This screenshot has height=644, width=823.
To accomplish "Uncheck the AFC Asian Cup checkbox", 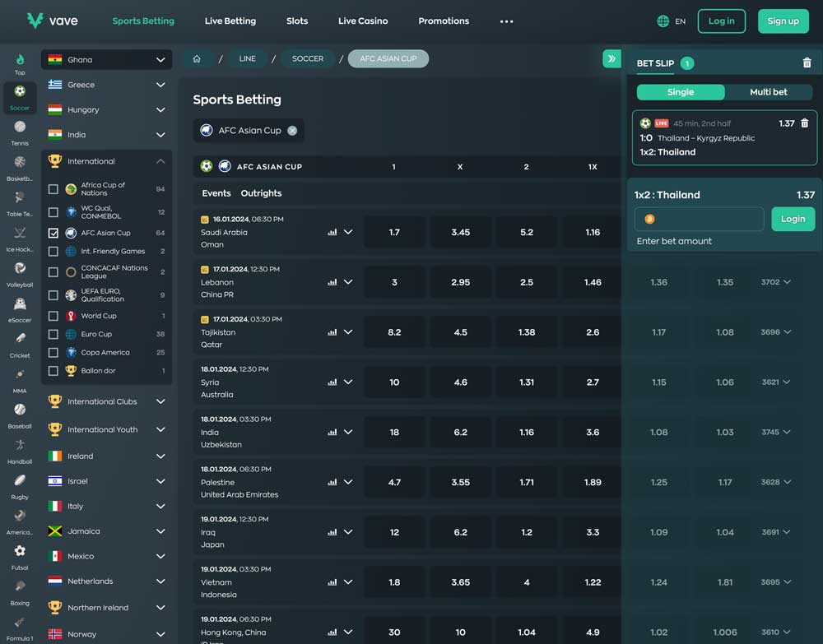I will point(53,233).
